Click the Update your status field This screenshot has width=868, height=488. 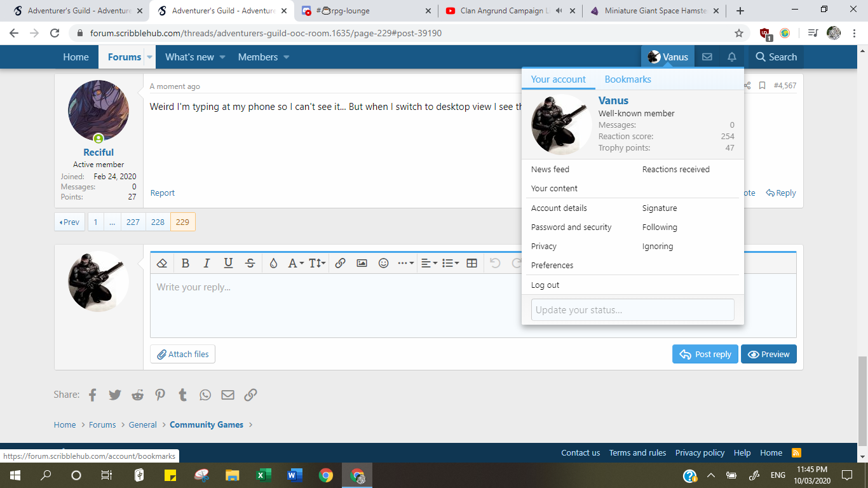coord(632,310)
